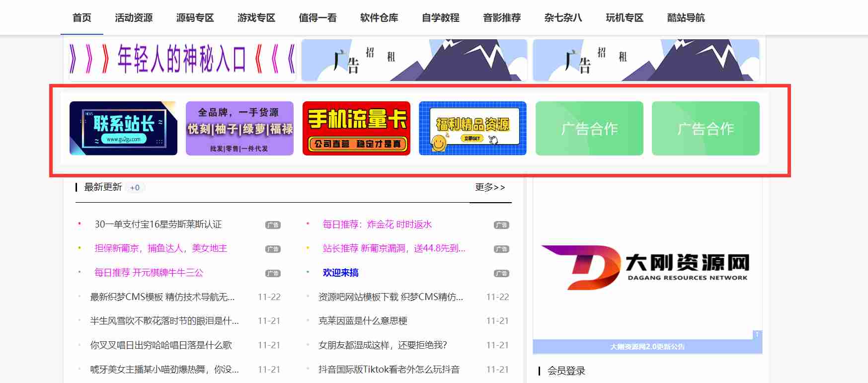The width and height of the screenshot is (868, 383).
Task: Click the 大刚资源网 logo image
Action: (647, 267)
